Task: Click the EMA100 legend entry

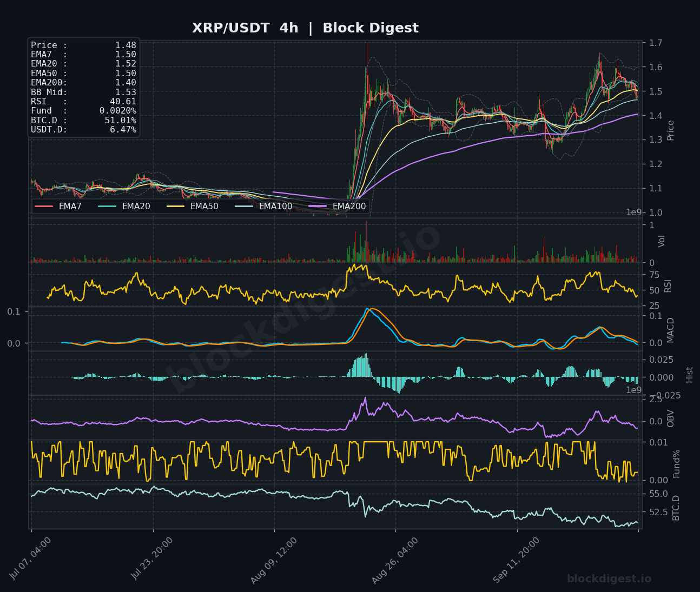Action: pyautogui.click(x=263, y=206)
